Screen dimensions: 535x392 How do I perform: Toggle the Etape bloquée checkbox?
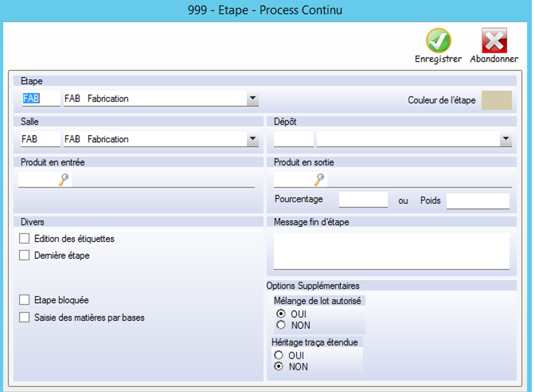click(x=25, y=300)
